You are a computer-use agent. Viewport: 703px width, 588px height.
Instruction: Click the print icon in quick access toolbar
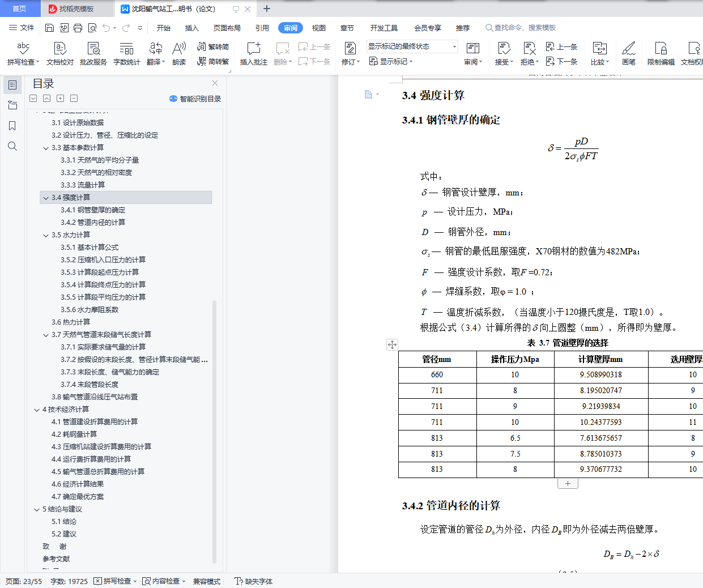click(78, 28)
